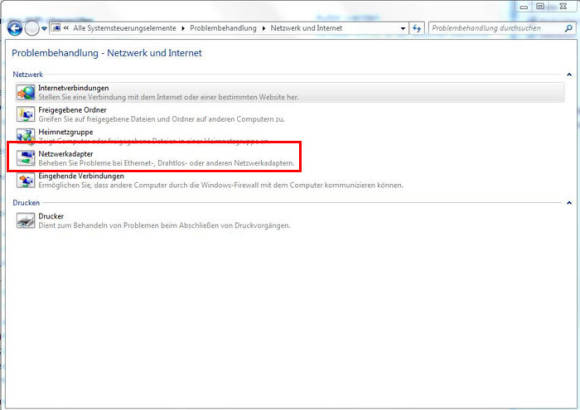
Task: Click the Netzwerk und Internet breadcrumb
Action: point(306,28)
